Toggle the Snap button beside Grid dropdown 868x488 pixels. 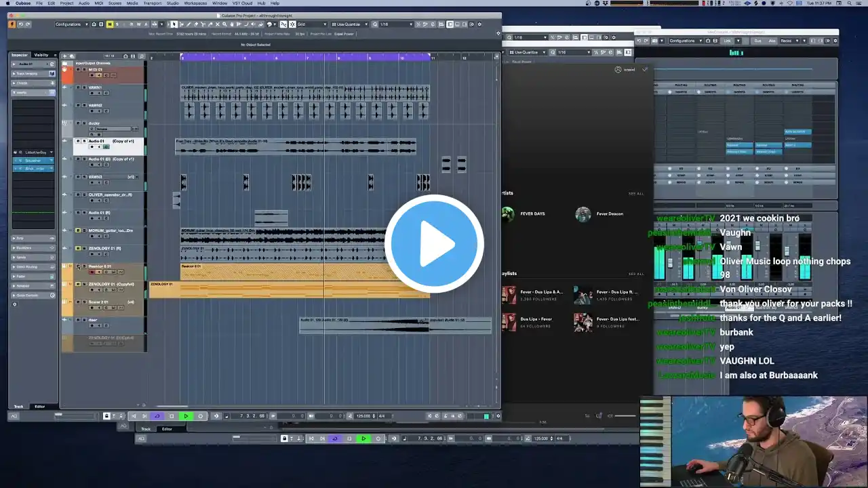[x=292, y=24]
